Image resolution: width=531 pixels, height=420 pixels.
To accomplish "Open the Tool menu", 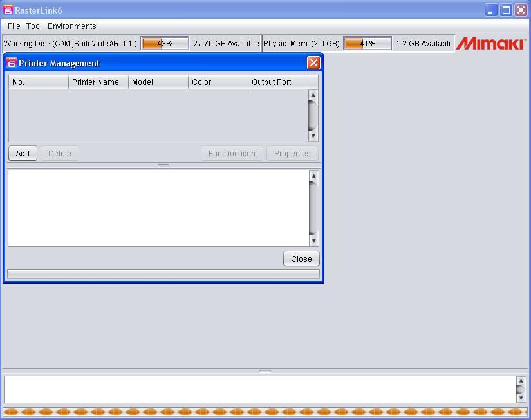I will 34,26.
